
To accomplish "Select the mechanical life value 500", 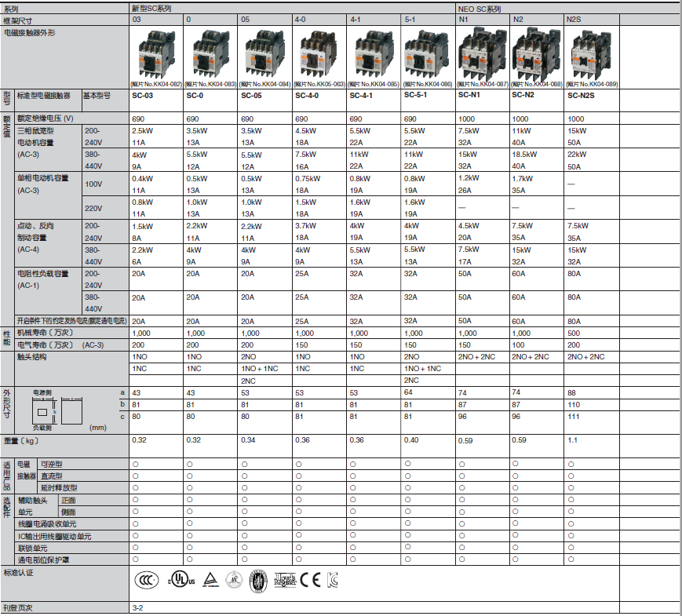I will [574, 334].
